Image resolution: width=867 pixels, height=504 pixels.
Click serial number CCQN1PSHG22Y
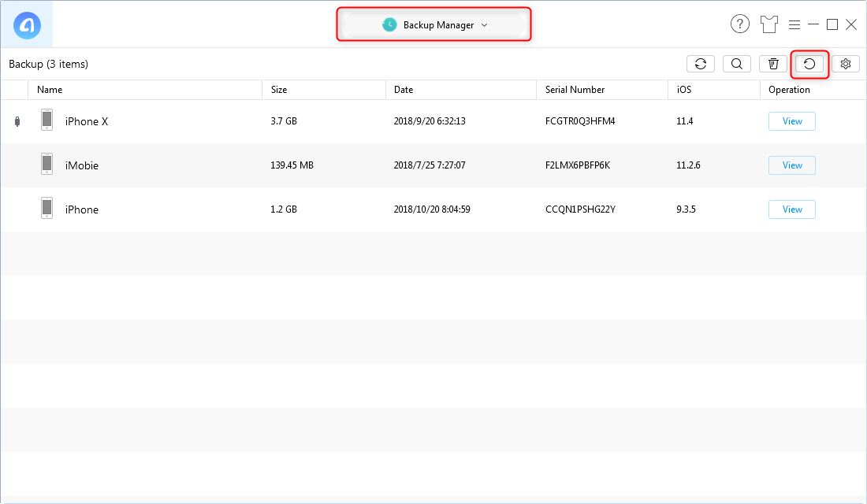coord(580,209)
